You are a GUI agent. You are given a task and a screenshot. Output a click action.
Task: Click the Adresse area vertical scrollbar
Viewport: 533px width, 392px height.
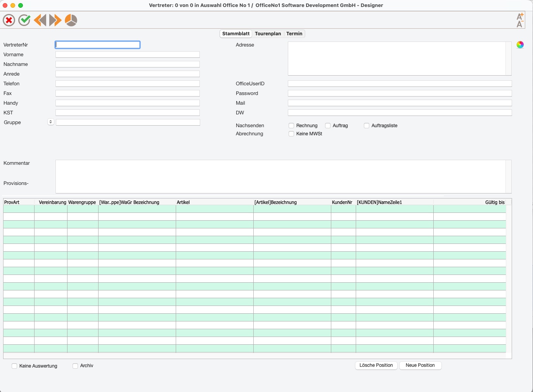pyautogui.click(x=509, y=59)
